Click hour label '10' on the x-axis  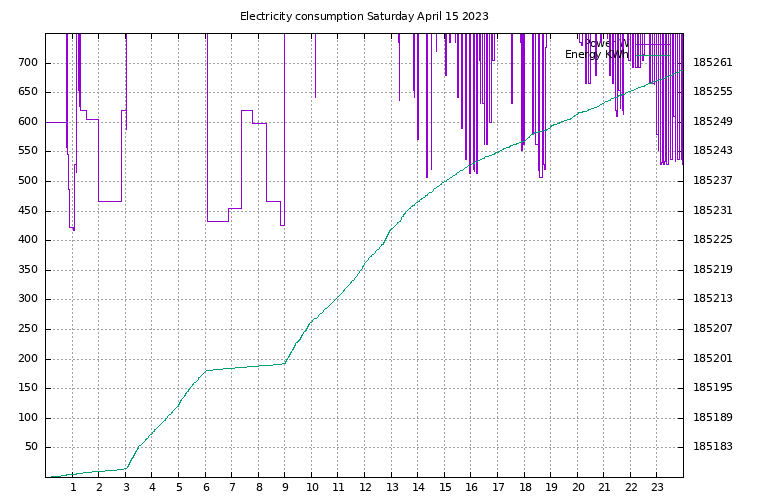(x=312, y=487)
